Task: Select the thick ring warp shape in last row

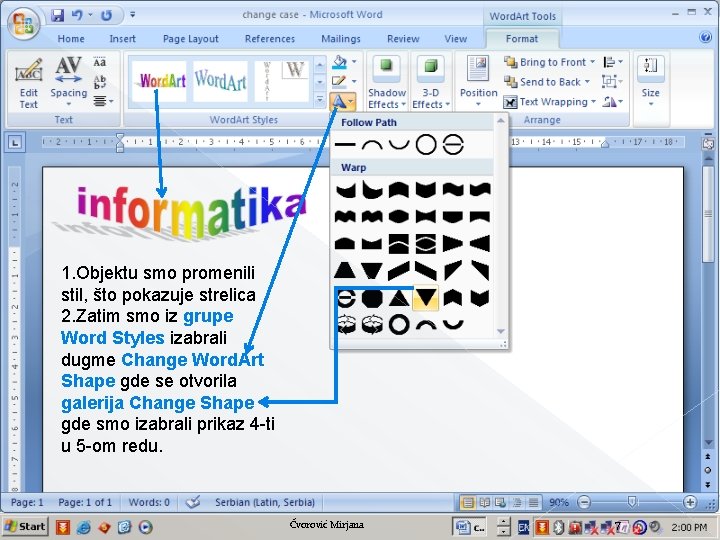Action: click(399, 324)
